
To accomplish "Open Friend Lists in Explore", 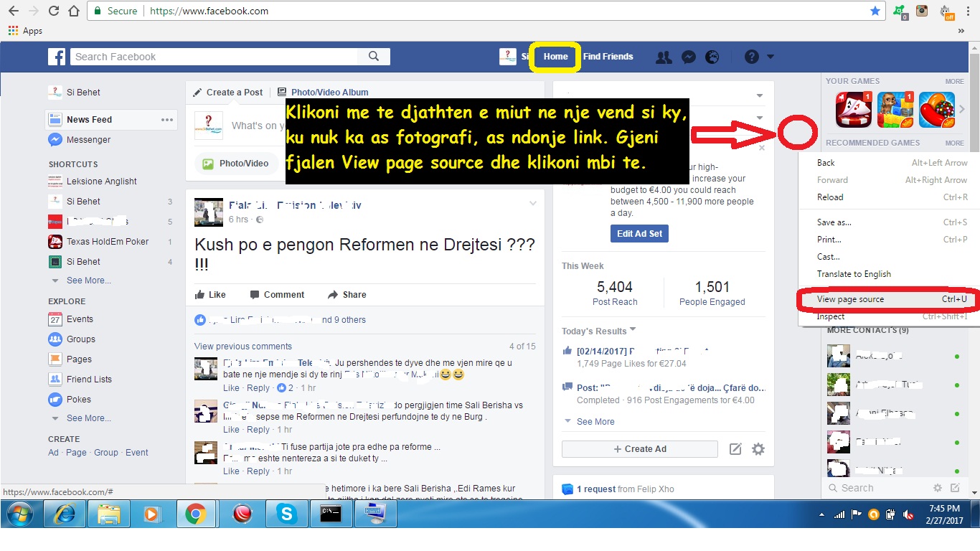I will pos(80,380).
